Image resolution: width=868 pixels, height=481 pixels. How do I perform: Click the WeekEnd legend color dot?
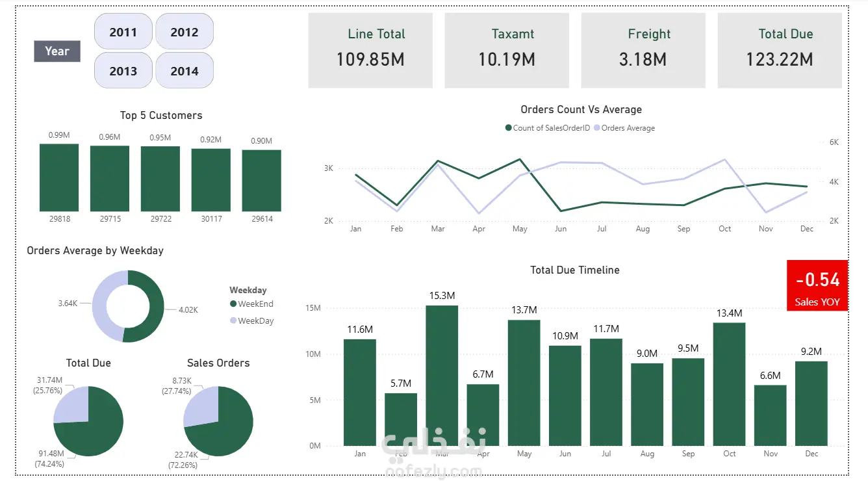(233, 304)
